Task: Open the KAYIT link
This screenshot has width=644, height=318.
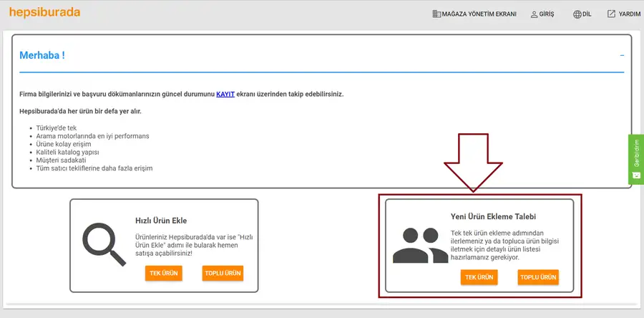Action: [225, 94]
